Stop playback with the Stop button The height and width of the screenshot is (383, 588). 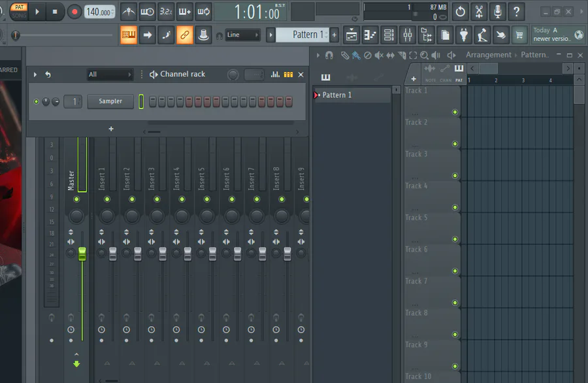click(55, 12)
